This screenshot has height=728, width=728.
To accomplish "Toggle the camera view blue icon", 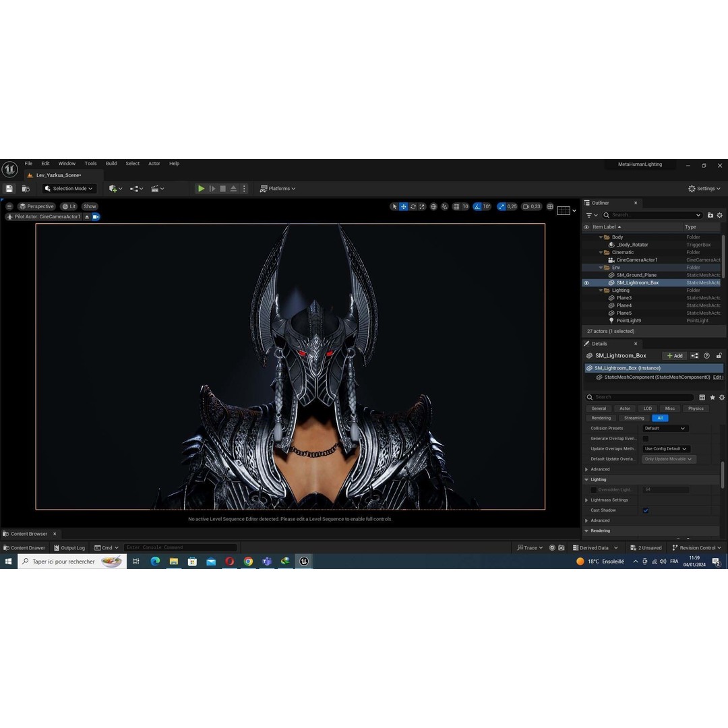I will 96,217.
